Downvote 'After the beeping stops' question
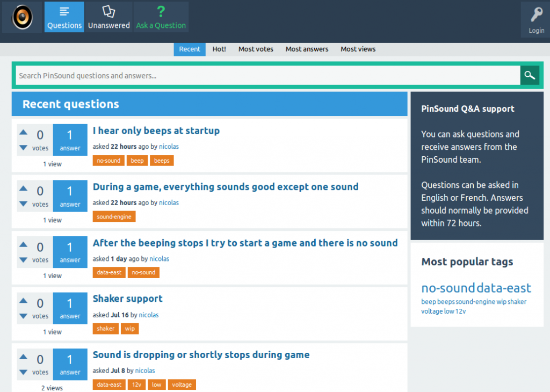Viewport: 550px width, 392px height. [23, 260]
